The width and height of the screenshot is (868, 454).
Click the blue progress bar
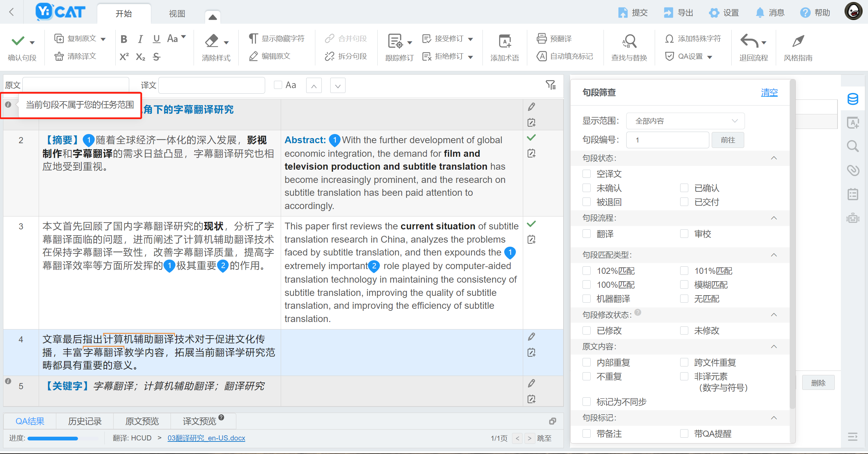(53, 438)
